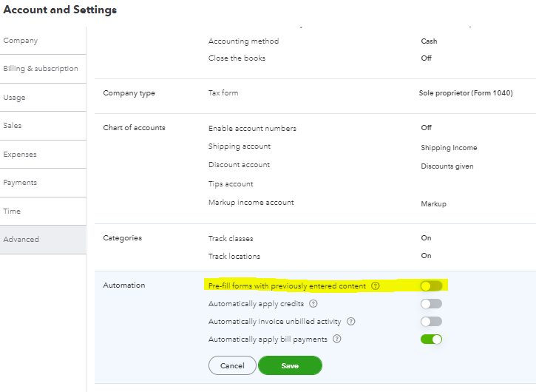Enable Pre-fill forms with previously entered content
The width and height of the screenshot is (536, 392).
[431, 286]
